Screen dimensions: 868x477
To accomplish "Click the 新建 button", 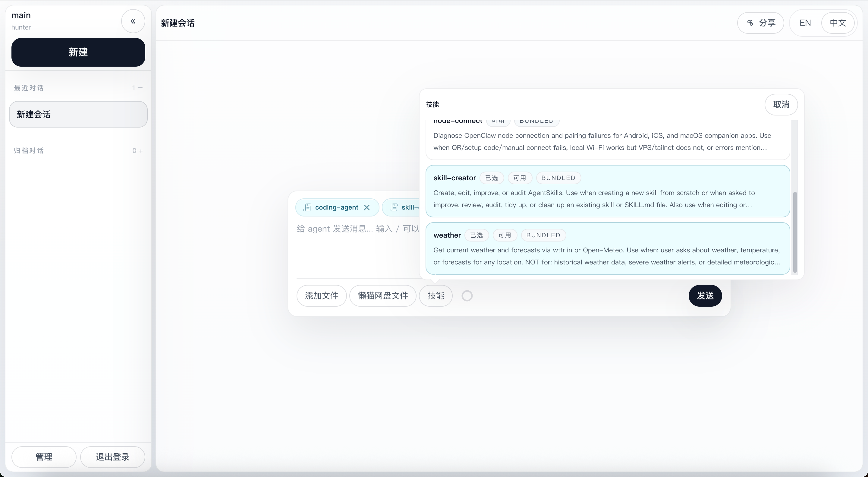I will [78, 52].
